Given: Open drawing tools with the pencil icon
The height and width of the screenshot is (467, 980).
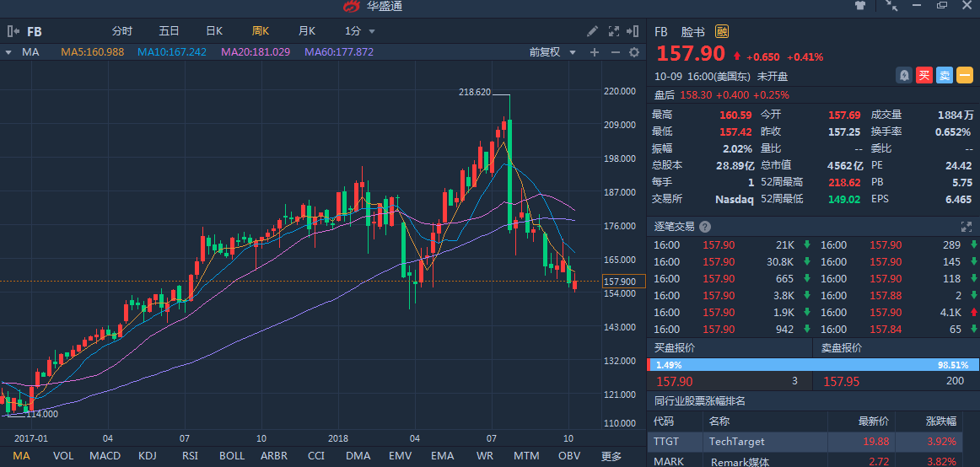Looking at the screenshot, I should 593,31.
